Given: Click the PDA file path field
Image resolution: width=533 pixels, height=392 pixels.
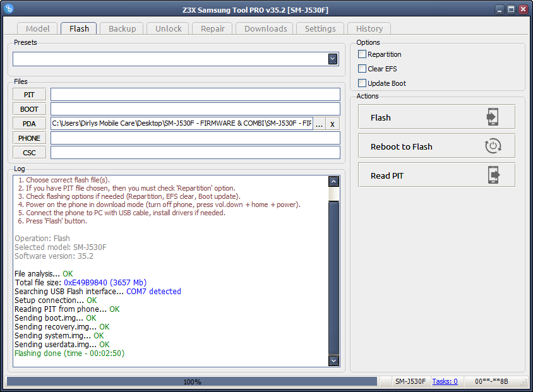Looking at the screenshot, I should pos(182,124).
